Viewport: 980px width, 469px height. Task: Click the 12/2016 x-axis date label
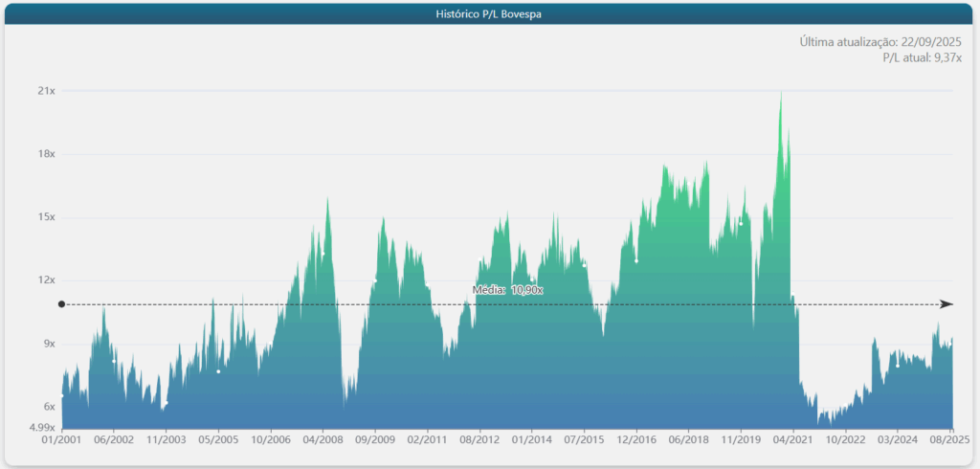(635, 440)
